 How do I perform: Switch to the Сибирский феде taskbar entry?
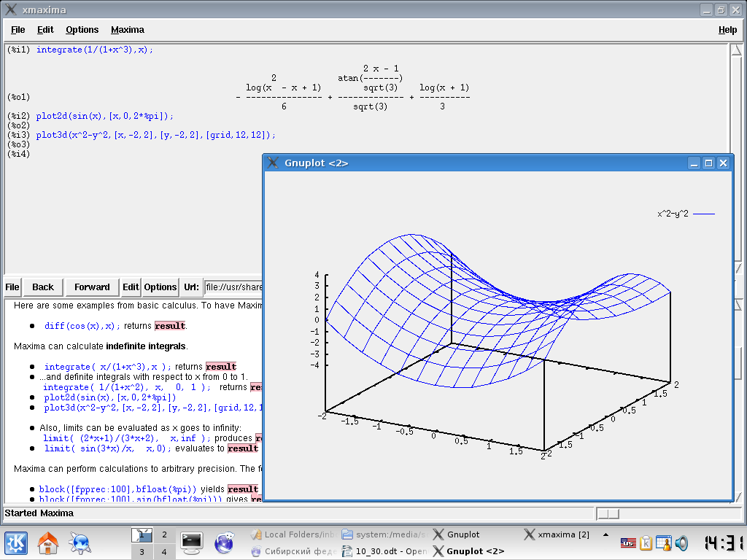(295, 551)
